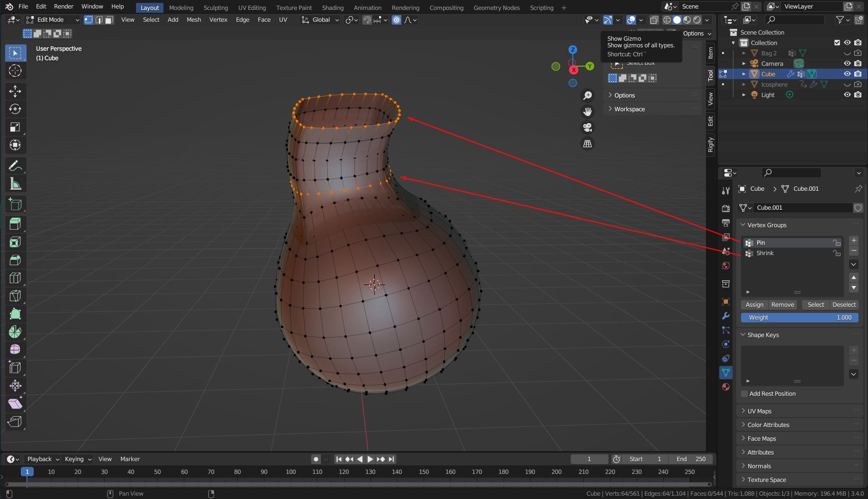Switch to UV Editing workspace tab
Image resolution: width=868 pixels, height=499 pixels.
click(x=252, y=8)
